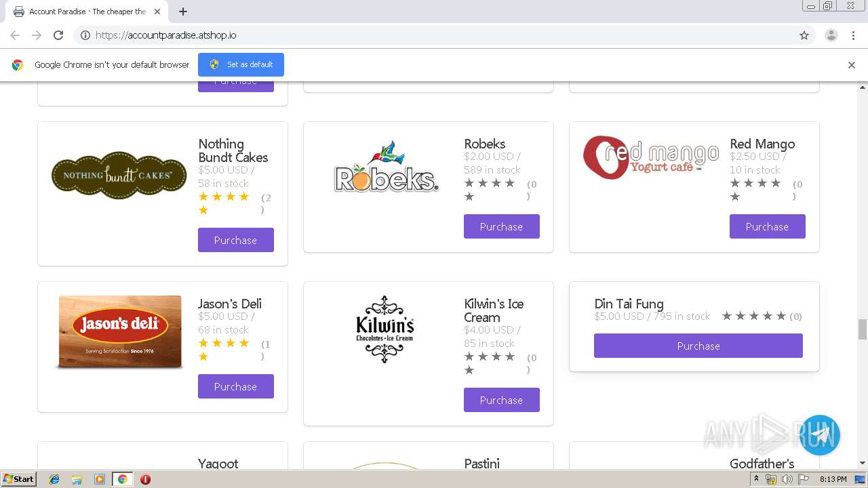Click the Red Mango product title
The height and width of the screenshot is (488, 868).
coord(762,144)
